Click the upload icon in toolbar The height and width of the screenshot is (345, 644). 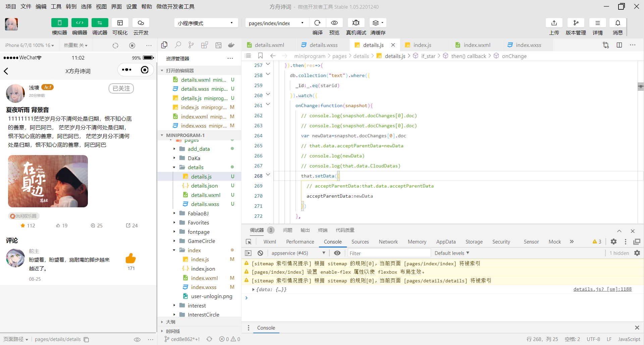554,23
